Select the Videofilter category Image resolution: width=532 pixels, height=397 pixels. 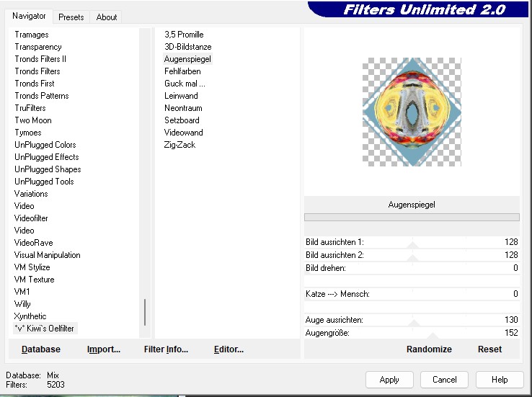coord(31,218)
